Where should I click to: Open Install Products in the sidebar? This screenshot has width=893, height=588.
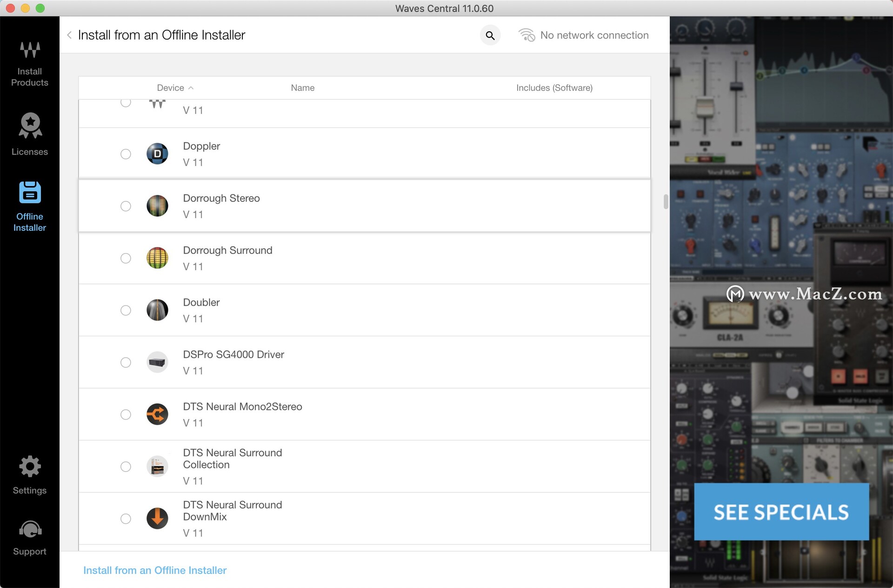click(30, 64)
